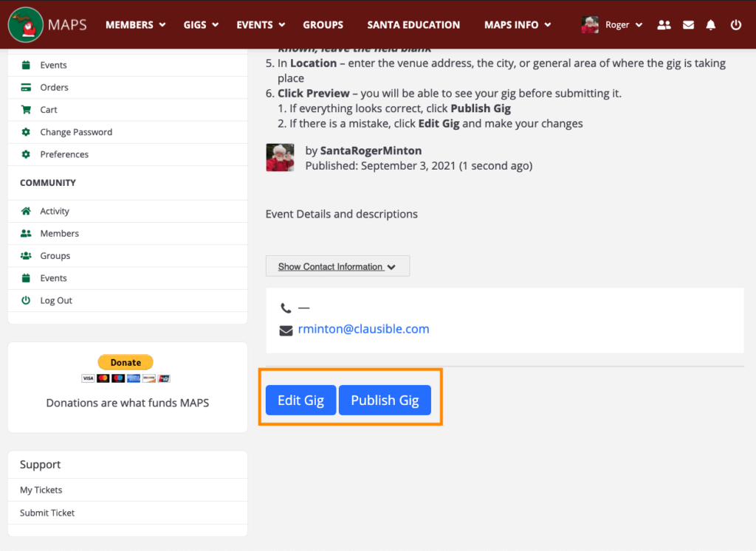Click calendar icon beside first Events

26,65
